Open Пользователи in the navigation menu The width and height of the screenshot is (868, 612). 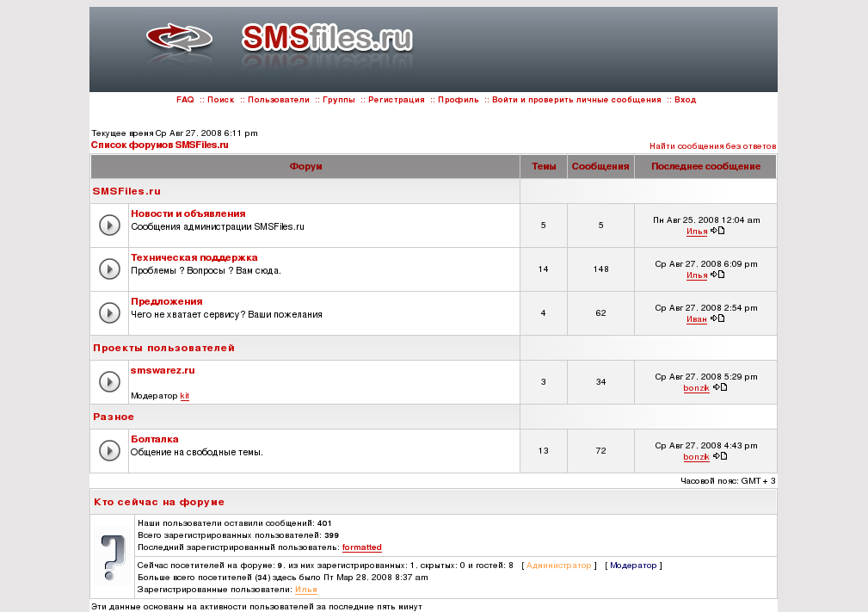[x=279, y=100]
